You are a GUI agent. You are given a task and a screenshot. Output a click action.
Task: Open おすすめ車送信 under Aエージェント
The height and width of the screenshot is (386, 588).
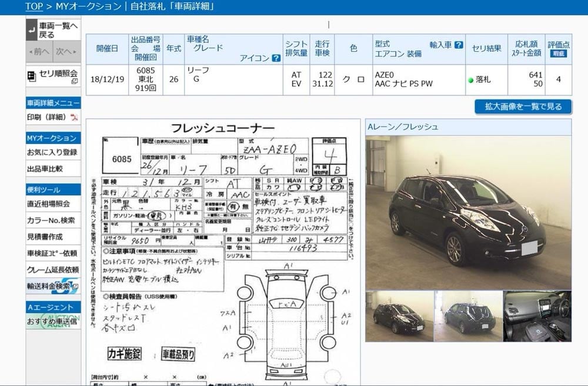(x=54, y=321)
